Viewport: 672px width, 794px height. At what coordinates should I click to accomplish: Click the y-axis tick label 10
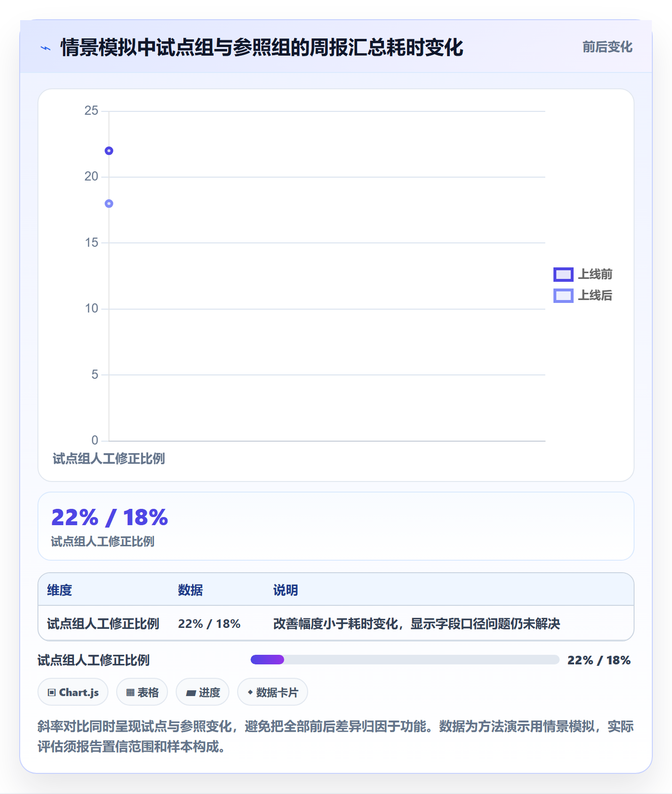pos(91,308)
